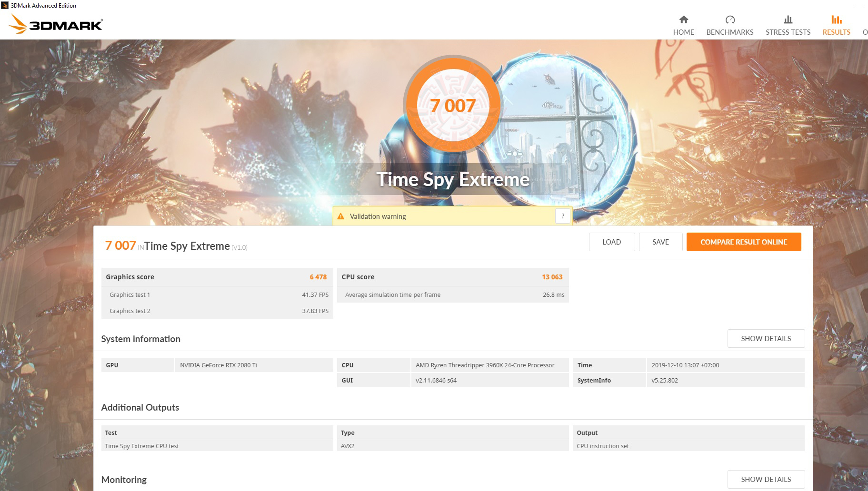Viewport: 868px width, 491px height.
Task: Click CPU instruction set output cell
Action: tap(688, 446)
